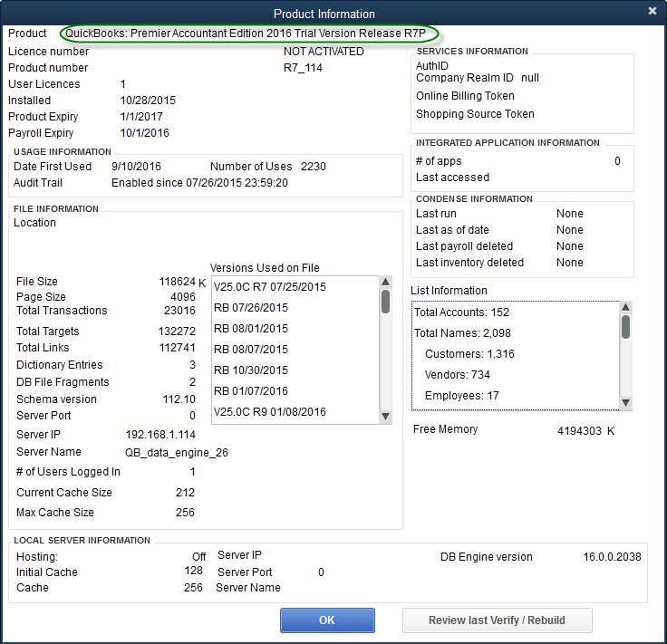This screenshot has height=644, width=667.
Task: Click the Shopping Source Token label
Action: click(x=475, y=114)
